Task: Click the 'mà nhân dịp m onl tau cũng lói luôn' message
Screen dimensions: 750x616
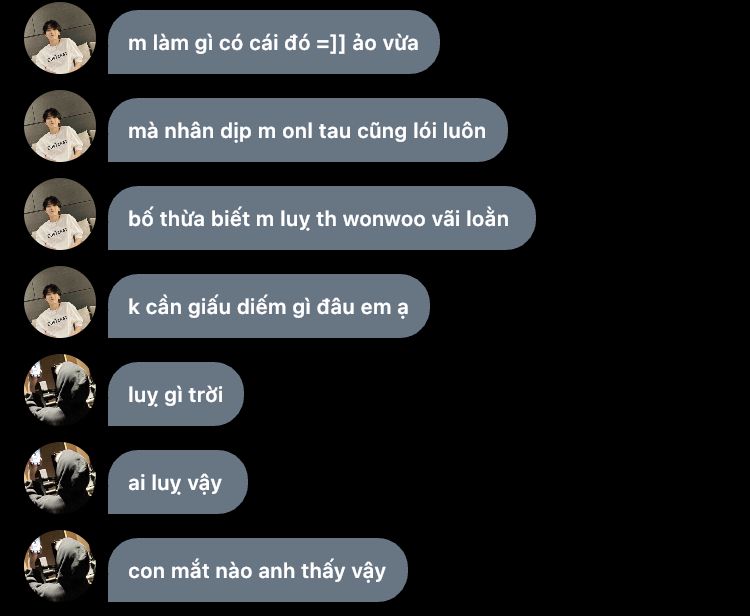Action: coord(308,130)
